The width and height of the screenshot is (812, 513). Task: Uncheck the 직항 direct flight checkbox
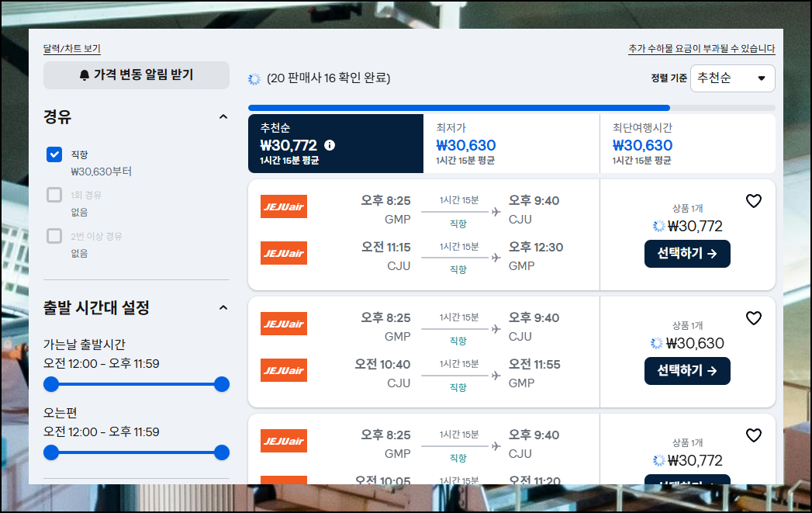click(54, 154)
